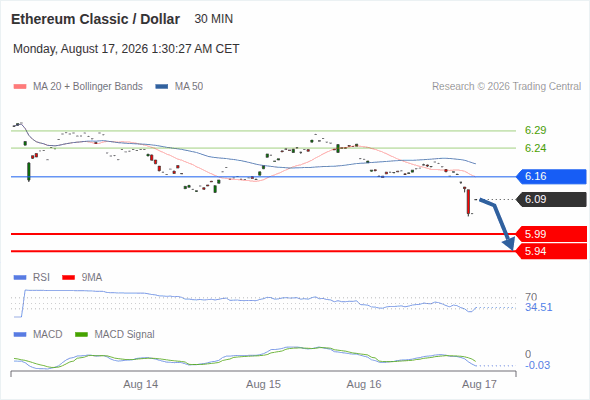Click the blue MACD legend swatch

tap(20, 335)
